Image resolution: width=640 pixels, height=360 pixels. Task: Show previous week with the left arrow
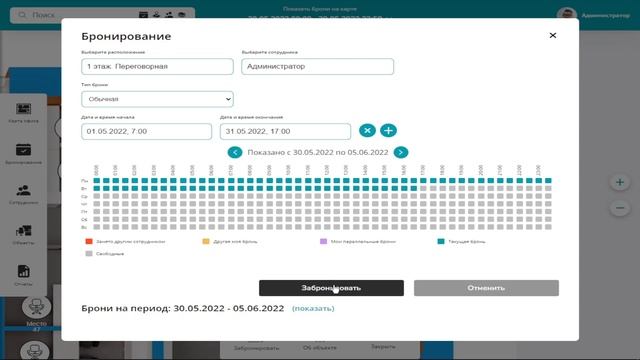point(235,152)
